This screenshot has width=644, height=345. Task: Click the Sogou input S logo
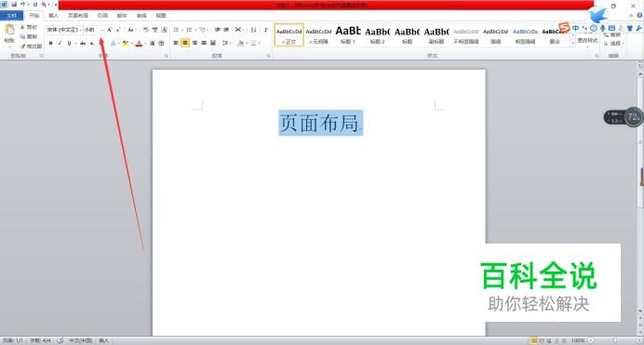pyautogui.click(x=564, y=28)
